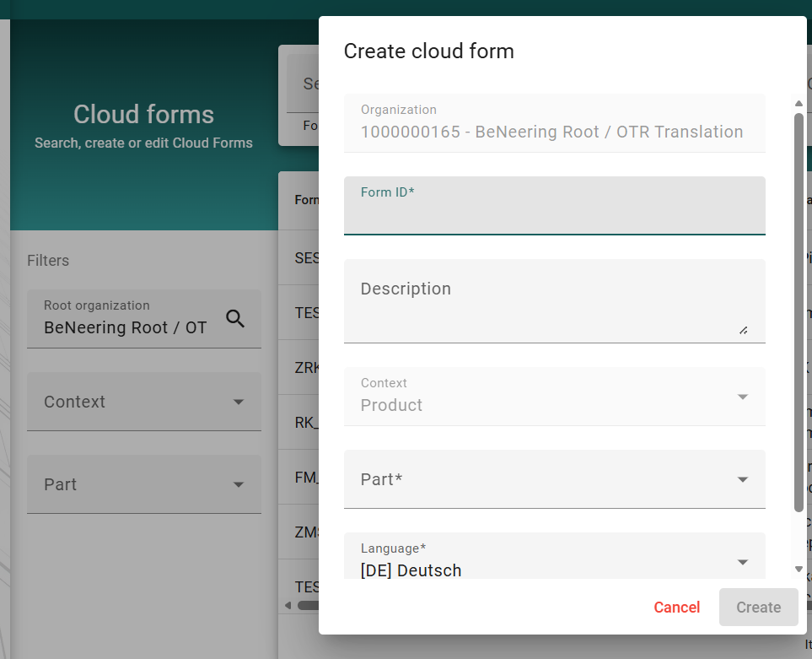This screenshot has width=812, height=659.
Task: Click the Organization field in the dialog
Action: pyautogui.click(x=554, y=123)
